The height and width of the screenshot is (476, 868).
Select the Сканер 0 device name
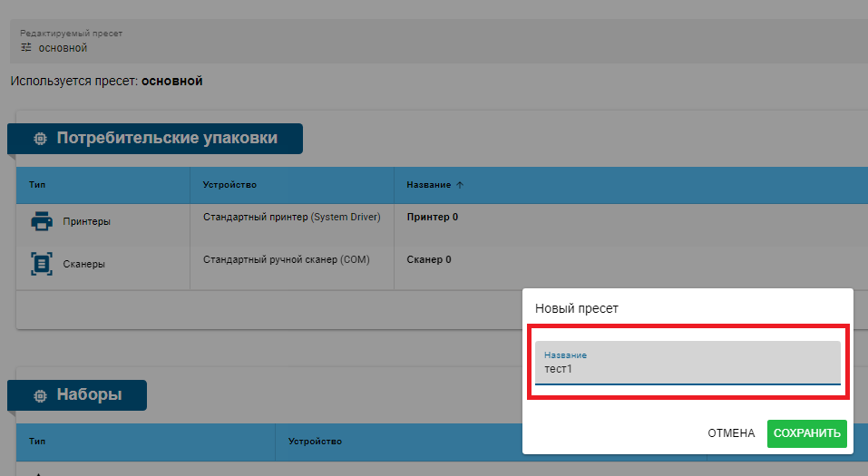[429, 260]
